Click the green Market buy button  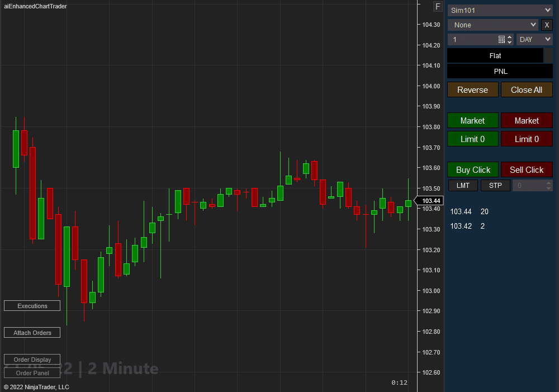click(472, 120)
